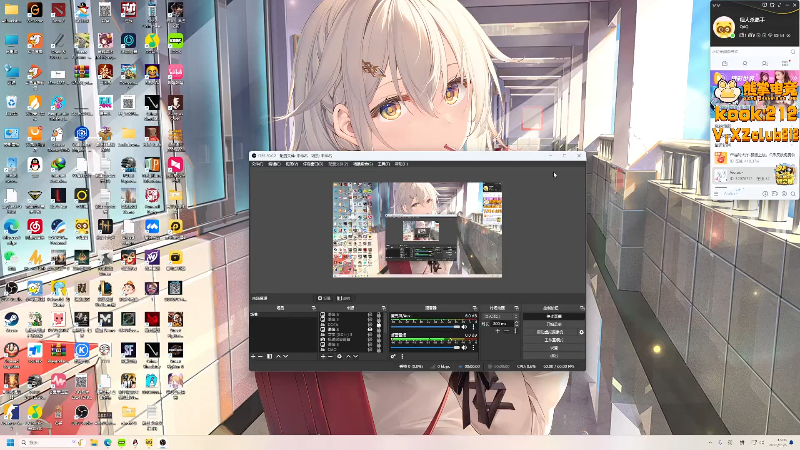Open the OBS Edit menu
The image size is (800, 450).
point(274,164)
